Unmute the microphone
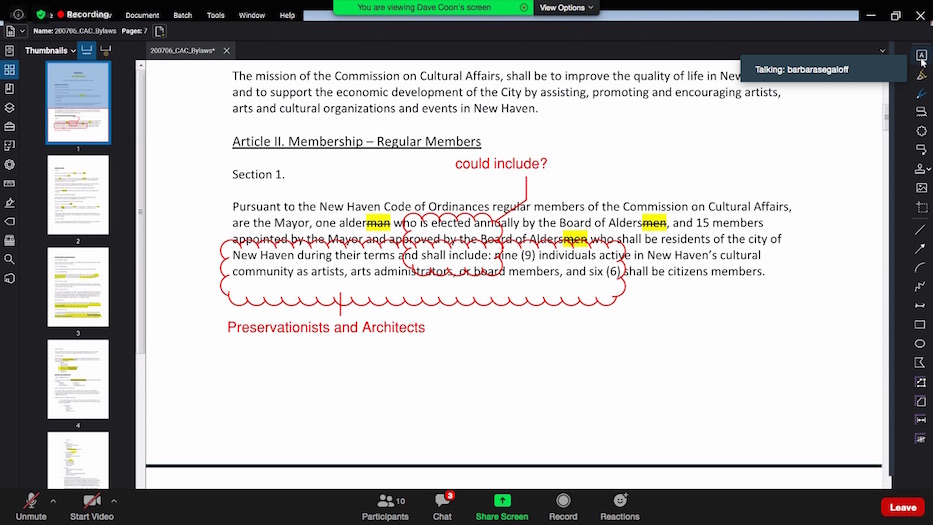 coord(31,507)
